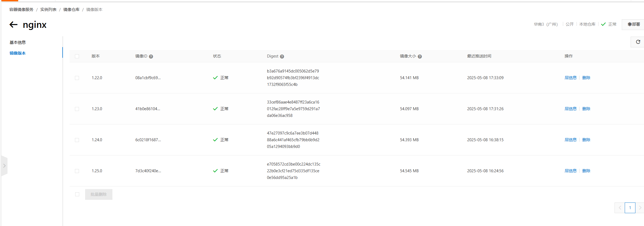Screen dimensions: 644x226
Task: Select page 1 in pagination
Action: coord(630,208)
